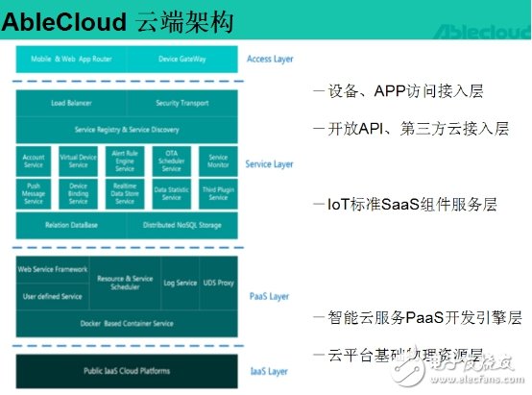Click the Public IaaS Cloud Platforms block

[127, 371]
